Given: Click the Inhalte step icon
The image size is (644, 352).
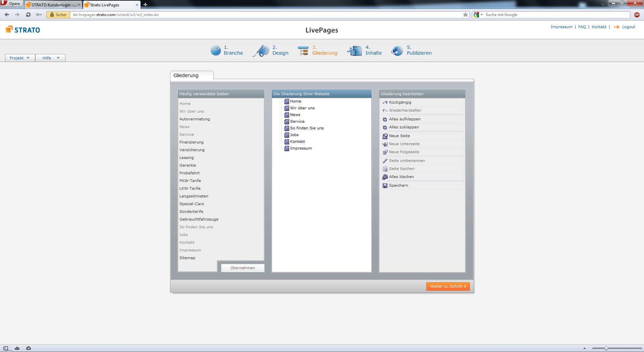Looking at the screenshot, I should (355, 51).
